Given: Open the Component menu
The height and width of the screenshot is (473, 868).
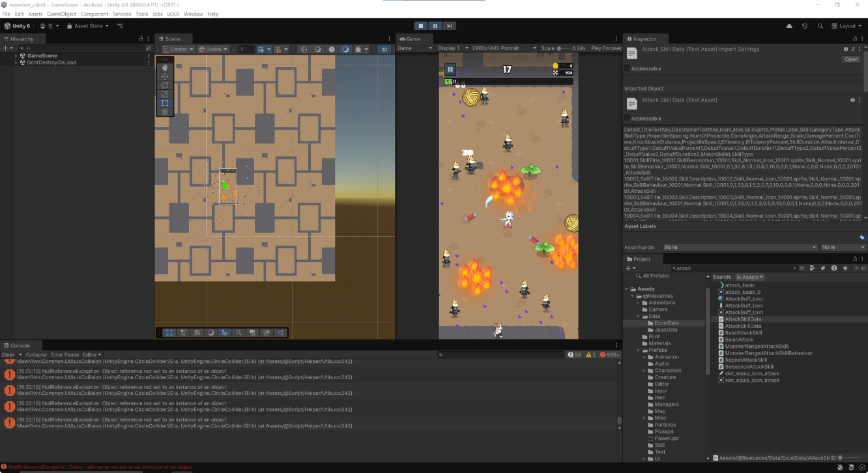Looking at the screenshot, I should (94, 14).
